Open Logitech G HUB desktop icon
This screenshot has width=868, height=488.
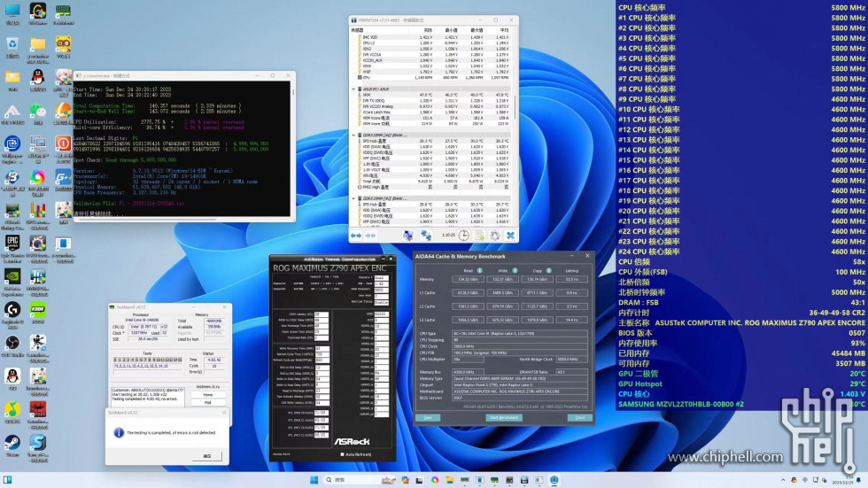pyautogui.click(x=12, y=309)
